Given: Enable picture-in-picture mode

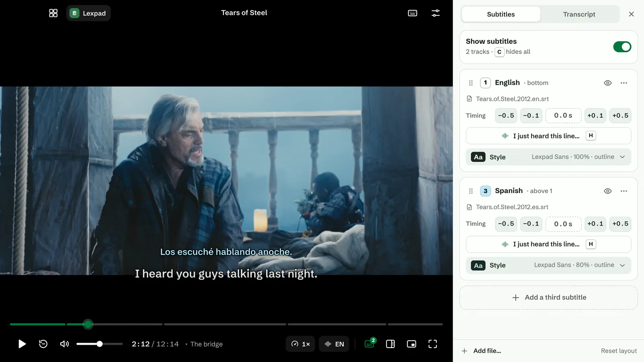Looking at the screenshot, I should tap(411, 344).
